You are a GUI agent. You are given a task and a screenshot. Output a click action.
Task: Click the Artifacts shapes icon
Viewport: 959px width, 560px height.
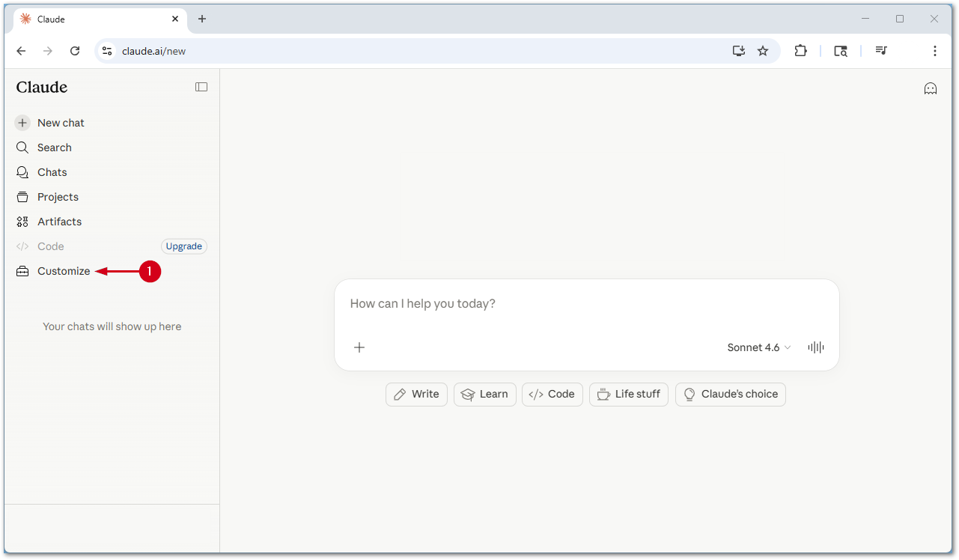(x=22, y=222)
